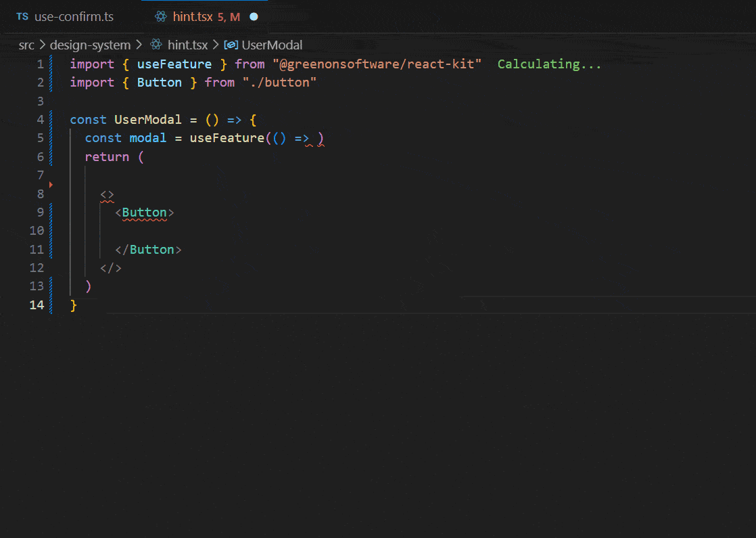Open the src breadcrumb segment
Screen dimensions: 756x538
click(x=26, y=45)
